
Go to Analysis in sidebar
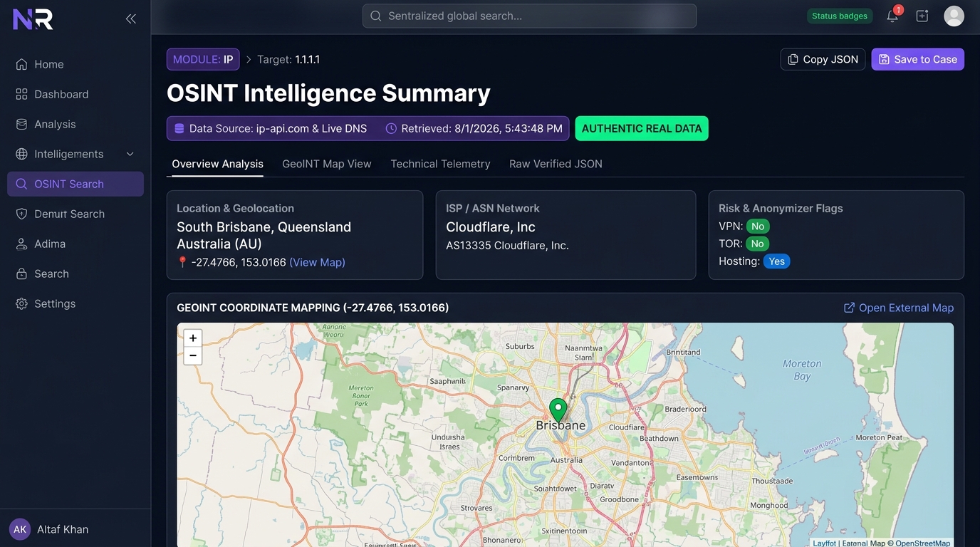click(75, 124)
